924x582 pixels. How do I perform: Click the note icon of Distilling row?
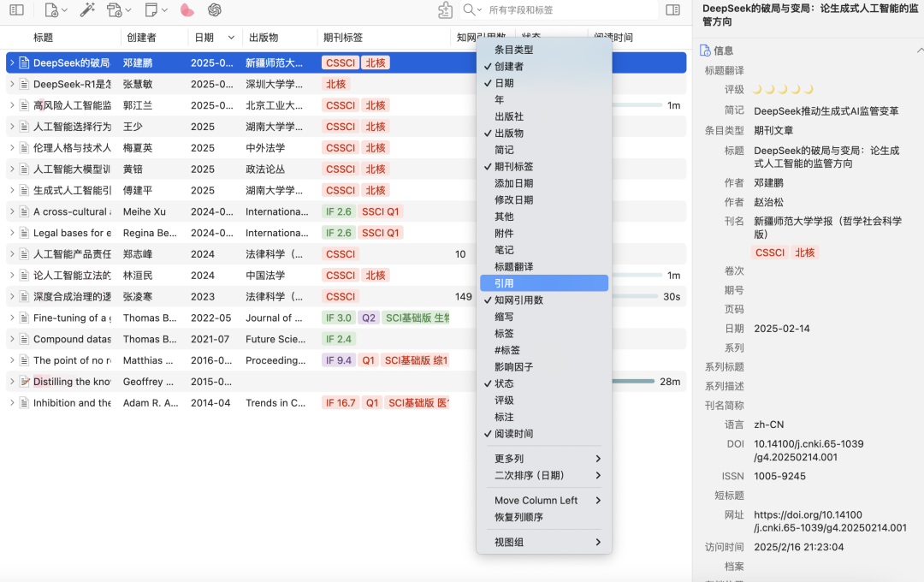24,382
